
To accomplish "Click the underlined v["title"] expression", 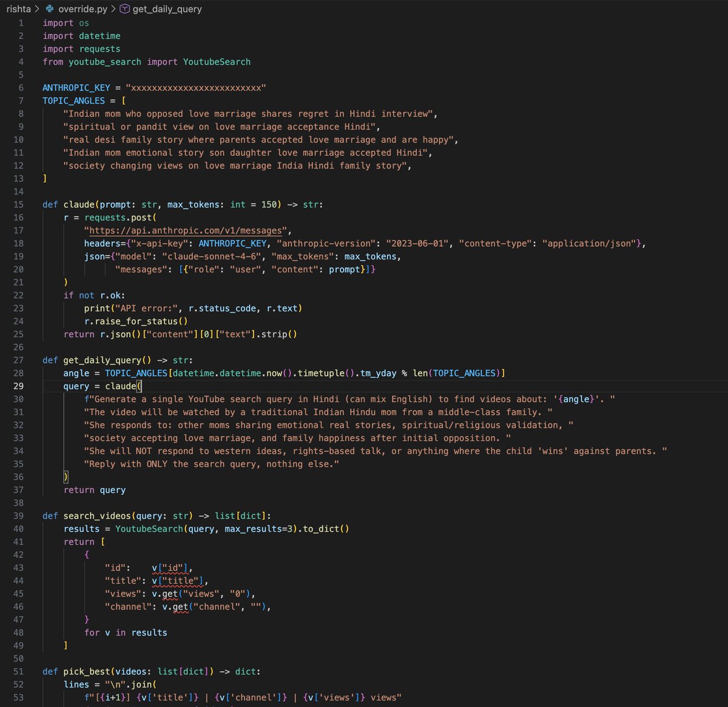I will [178, 581].
